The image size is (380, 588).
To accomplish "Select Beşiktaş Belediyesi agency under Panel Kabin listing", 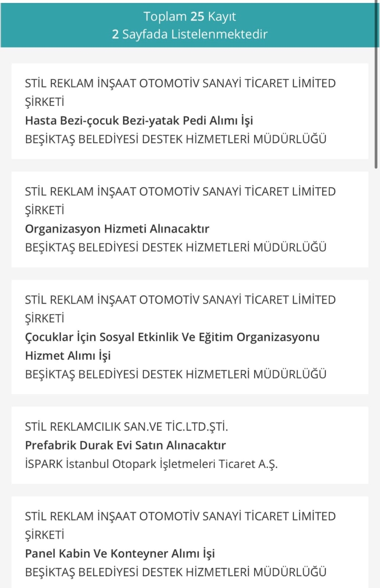I will tap(176, 572).
